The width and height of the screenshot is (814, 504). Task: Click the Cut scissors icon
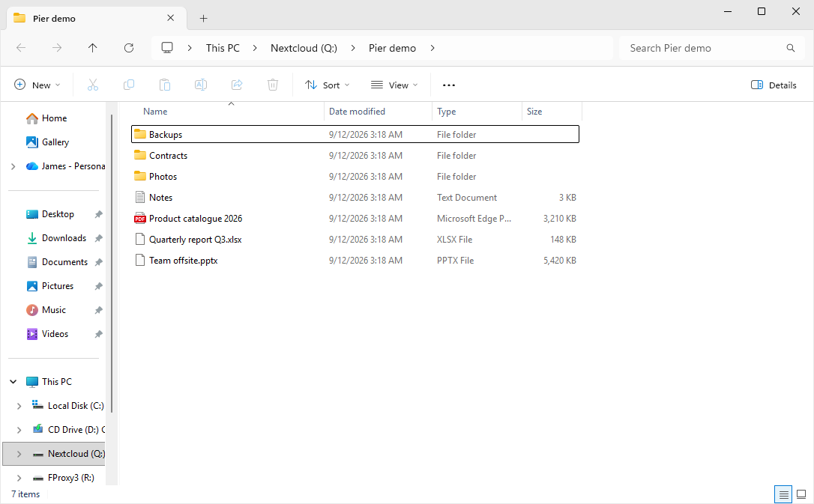point(93,85)
